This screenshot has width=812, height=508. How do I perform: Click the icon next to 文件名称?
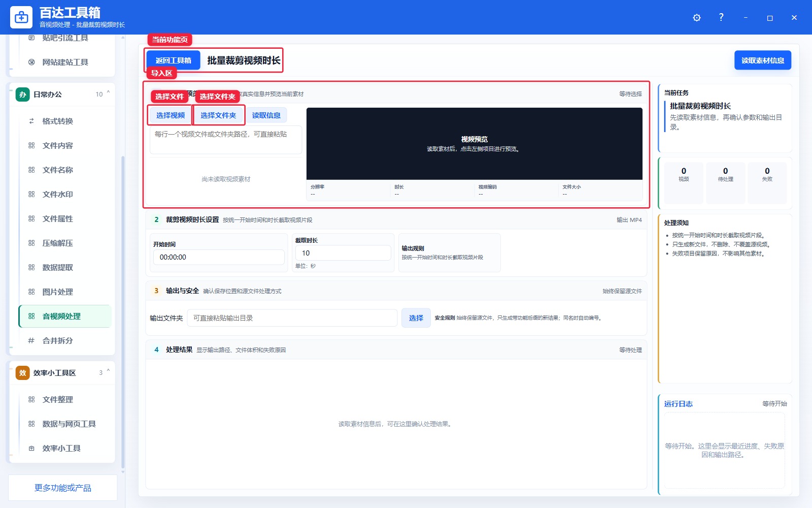click(x=31, y=170)
